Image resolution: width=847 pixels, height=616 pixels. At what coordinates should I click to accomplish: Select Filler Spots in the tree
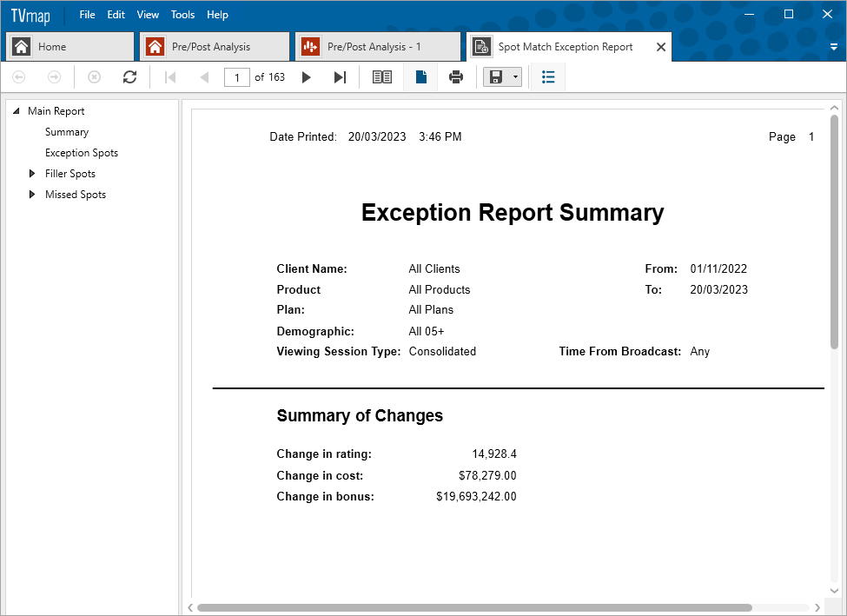pos(70,174)
